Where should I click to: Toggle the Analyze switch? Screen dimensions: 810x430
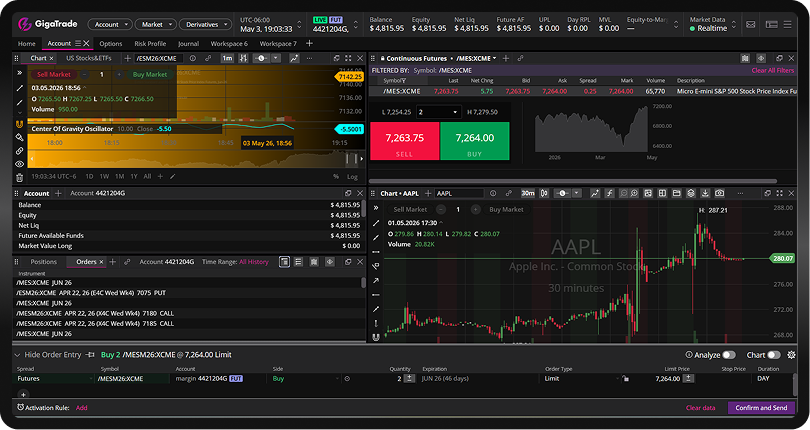(x=729, y=355)
